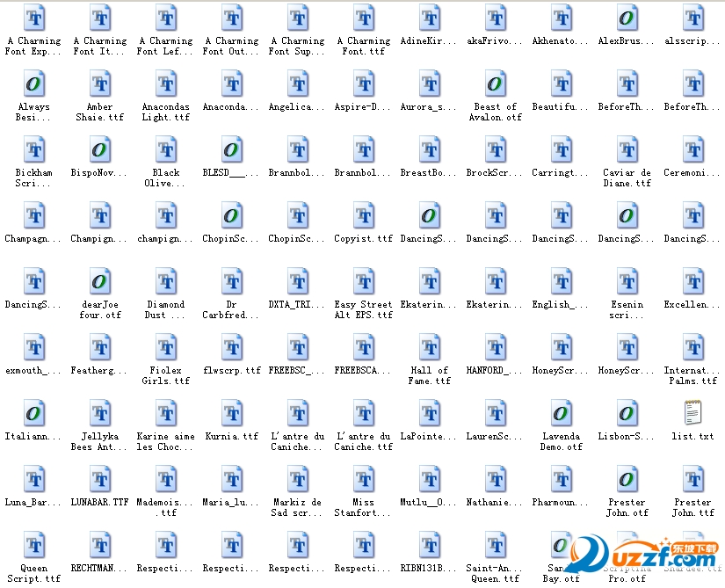Select the Black Olive... font icon
The width and height of the screenshot is (725, 588).
166,149
